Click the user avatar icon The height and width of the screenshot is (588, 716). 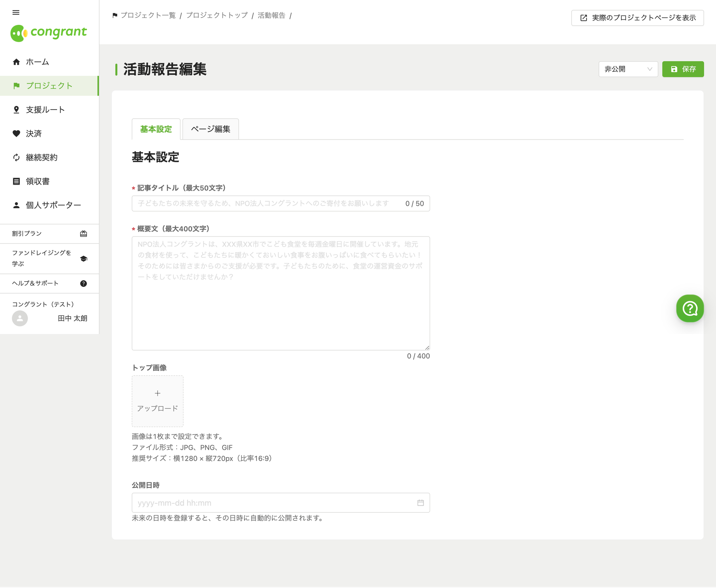tap(20, 318)
